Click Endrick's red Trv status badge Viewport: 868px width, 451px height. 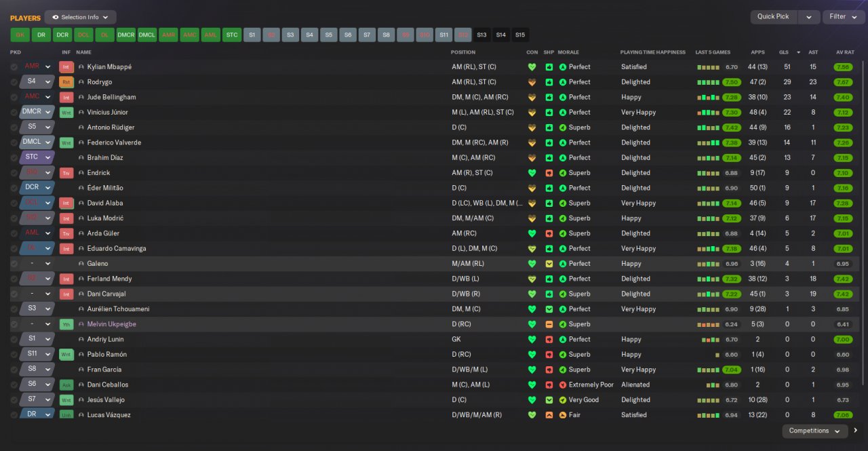(66, 173)
